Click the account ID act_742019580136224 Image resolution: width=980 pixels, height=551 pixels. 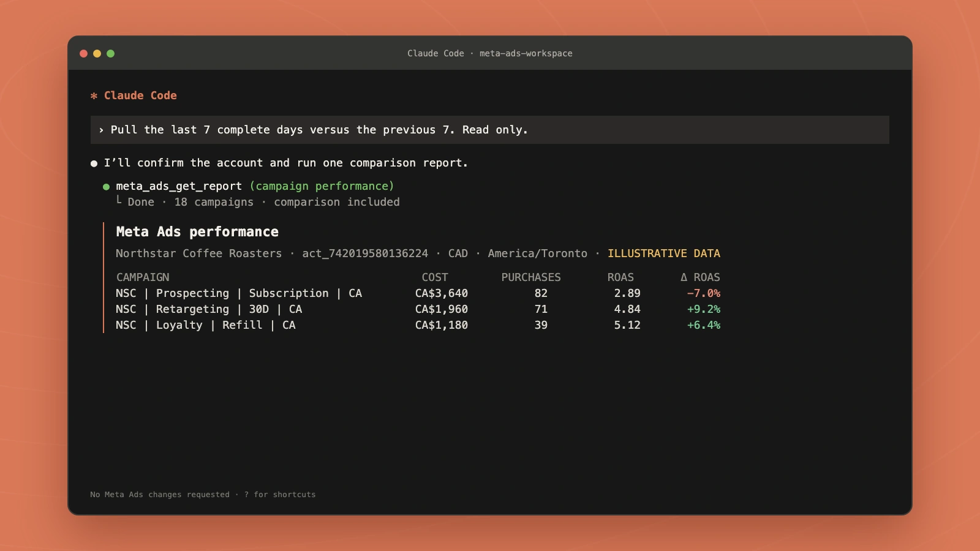(365, 253)
